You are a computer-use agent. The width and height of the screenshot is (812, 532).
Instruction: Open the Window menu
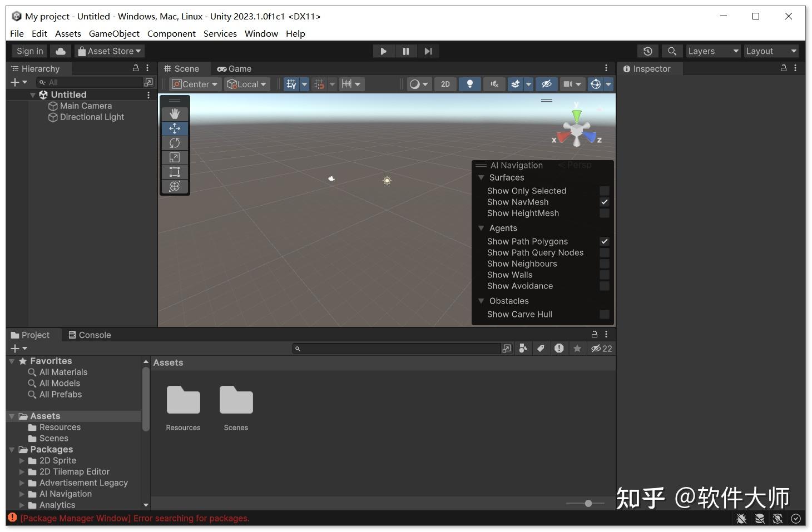pyautogui.click(x=261, y=33)
